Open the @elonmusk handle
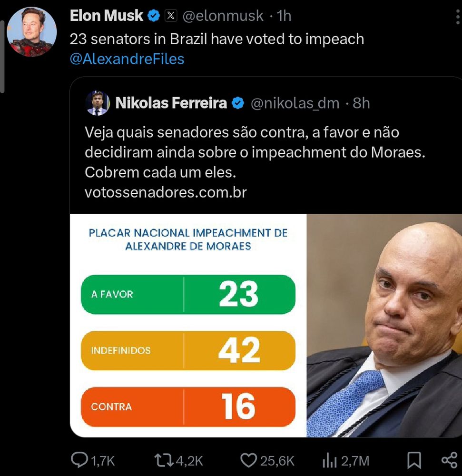The image size is (462, 476). tap(223, 16)
